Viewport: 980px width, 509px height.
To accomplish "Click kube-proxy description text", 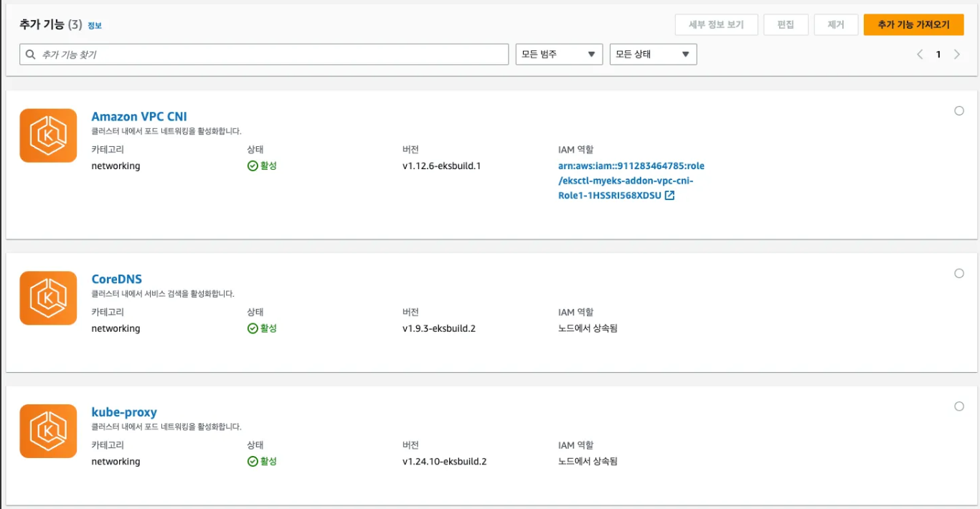I will [166, 427].
